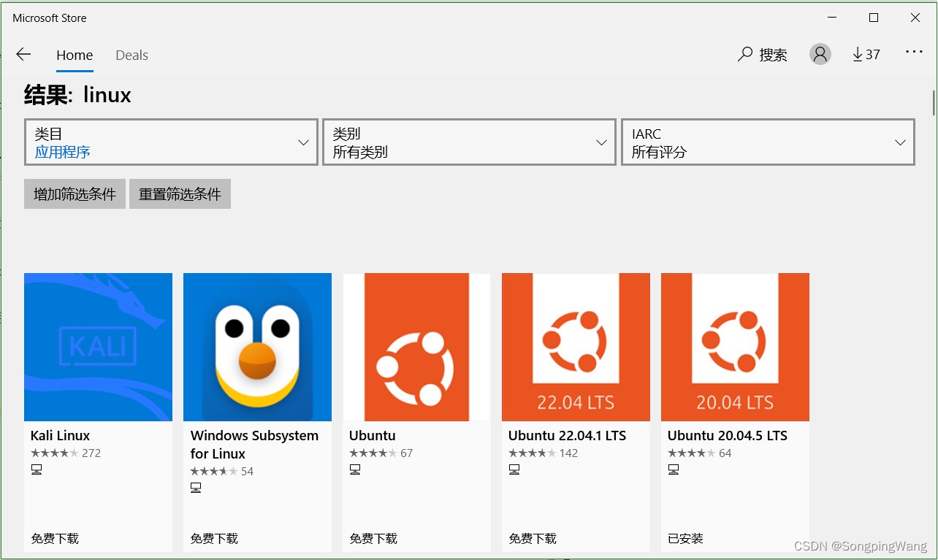The image size is (938, 560).
Task: Expand the 类目 应用程序 dropdown
Action: coord(171,142)
